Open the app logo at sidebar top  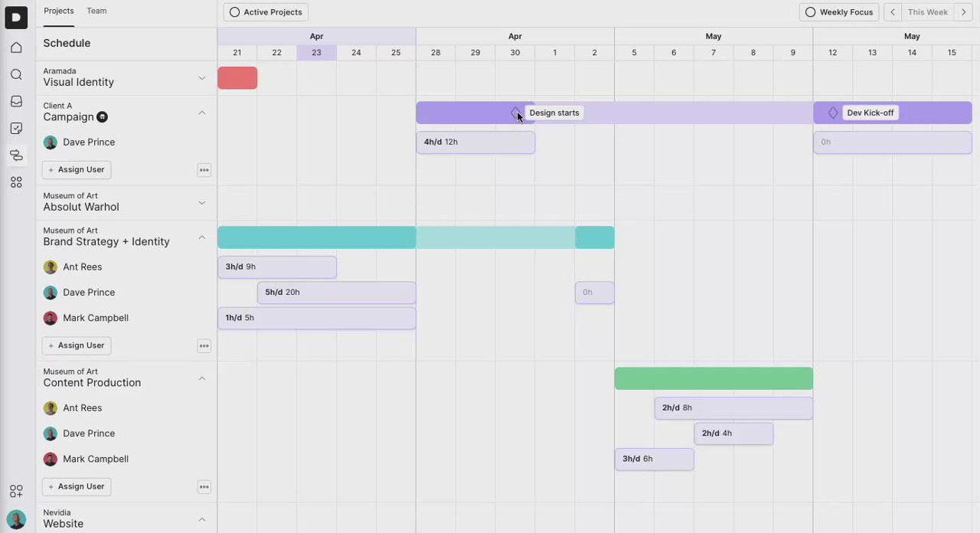click(x=16, y=17)
